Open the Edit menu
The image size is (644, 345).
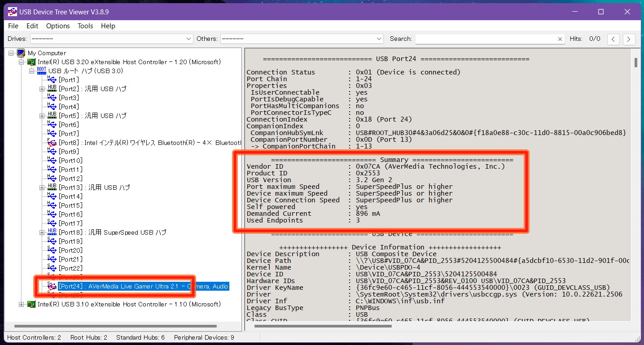32,26
